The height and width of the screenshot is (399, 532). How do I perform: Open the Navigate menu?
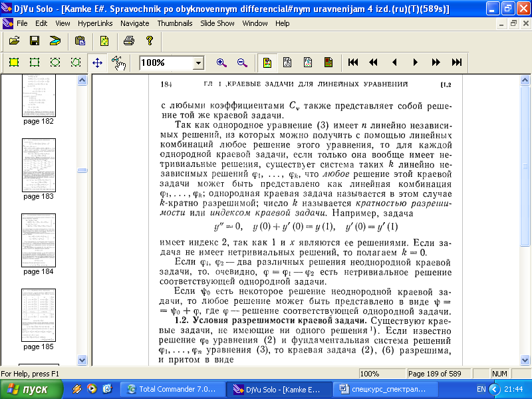coord(135,23)
